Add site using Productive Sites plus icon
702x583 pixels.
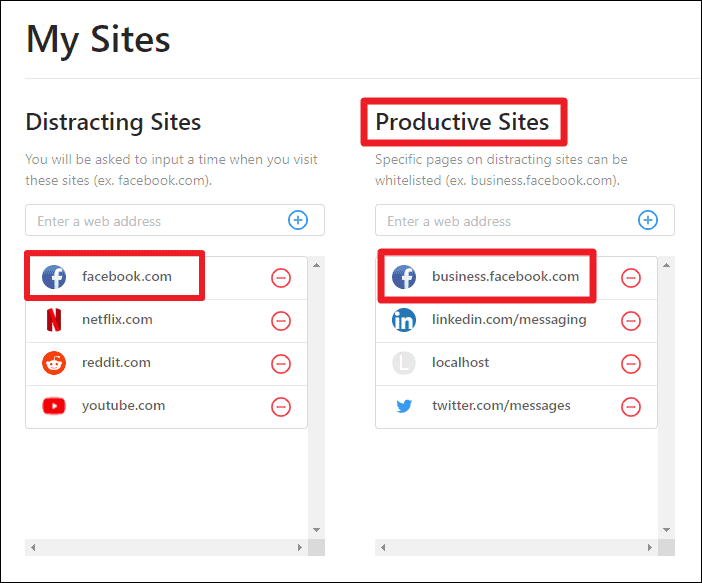pyautogui.click(x=647, y=220)
